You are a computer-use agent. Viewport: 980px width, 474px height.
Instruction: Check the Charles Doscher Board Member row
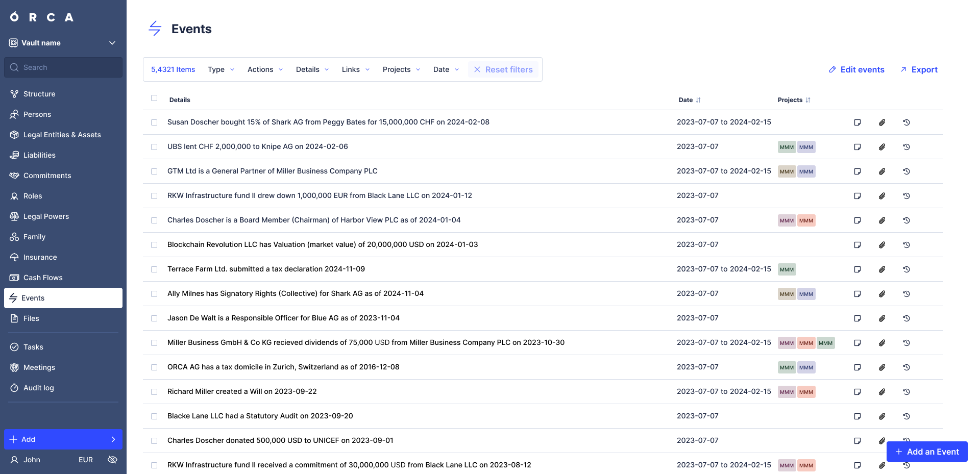point(154,220)
